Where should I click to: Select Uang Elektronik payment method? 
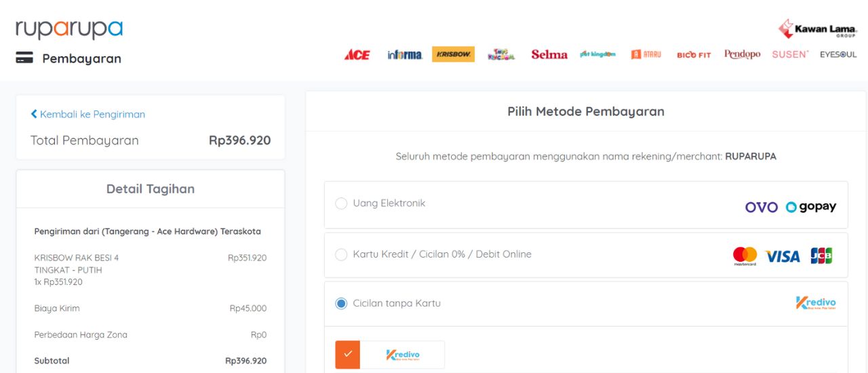(x=341, y=203)
